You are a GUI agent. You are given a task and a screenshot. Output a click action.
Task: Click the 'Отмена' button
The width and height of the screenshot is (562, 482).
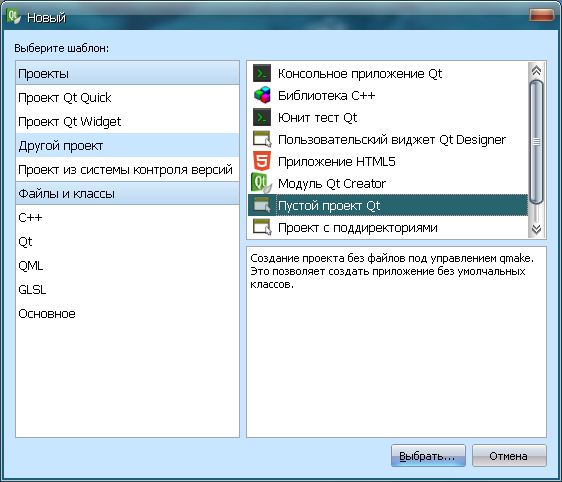coord(509,455)
